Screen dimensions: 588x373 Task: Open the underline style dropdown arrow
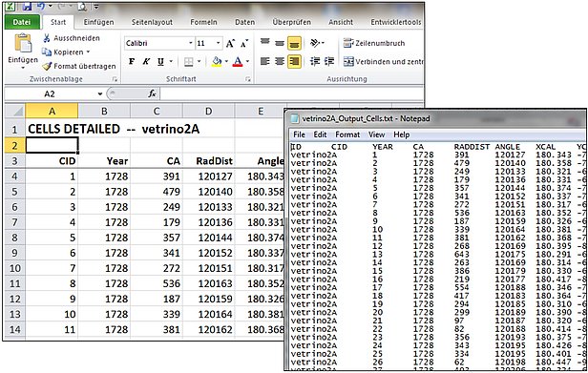171,61
